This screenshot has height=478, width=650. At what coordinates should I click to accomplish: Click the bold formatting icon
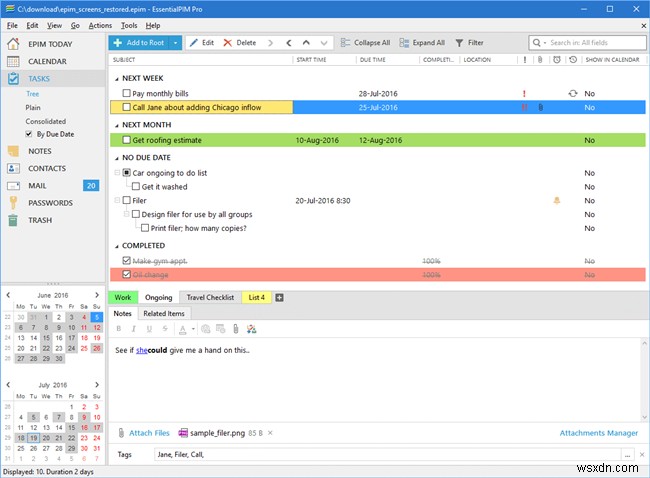pyautogui.click(x=119, y=329)
